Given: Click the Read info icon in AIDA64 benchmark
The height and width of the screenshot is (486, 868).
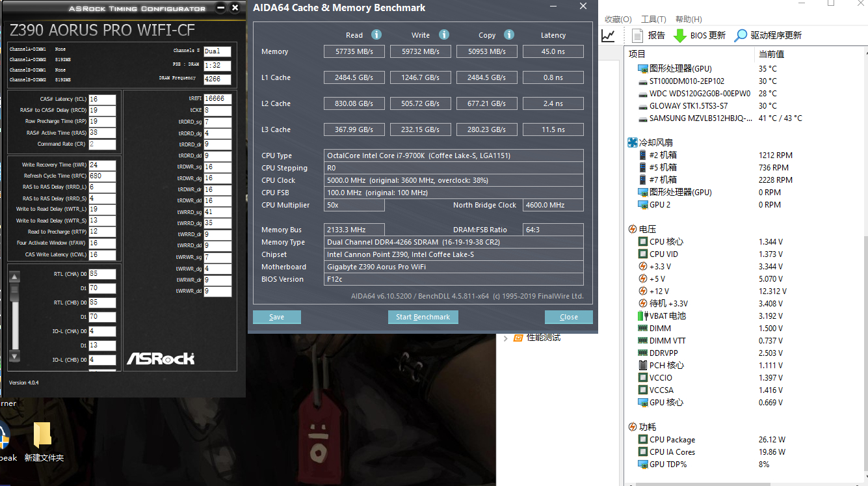Looking at the screenshot, I should click(x=376, y=34).
